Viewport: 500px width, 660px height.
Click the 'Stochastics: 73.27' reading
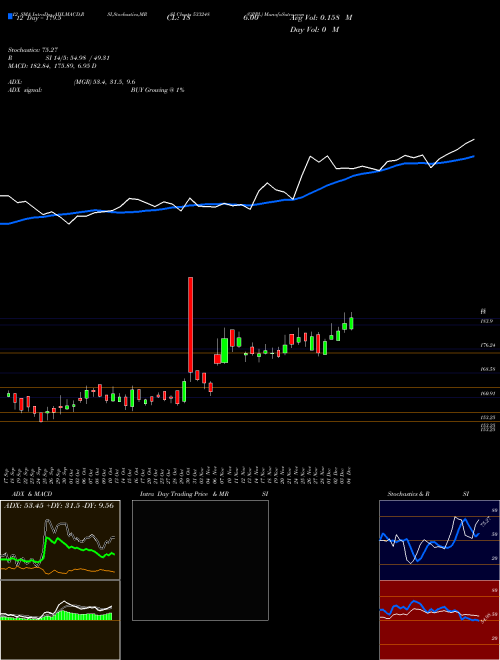pyautogui.click(x=31, y=50)
